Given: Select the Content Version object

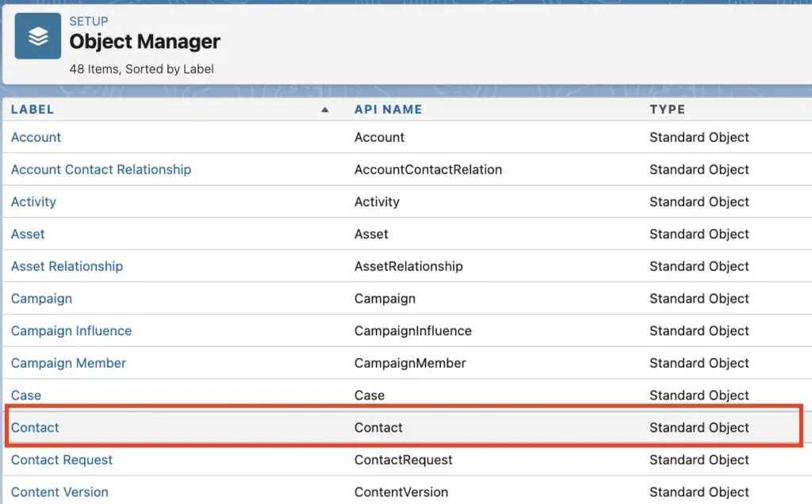Looking at the screenshot, I should [x=59, y=492].
